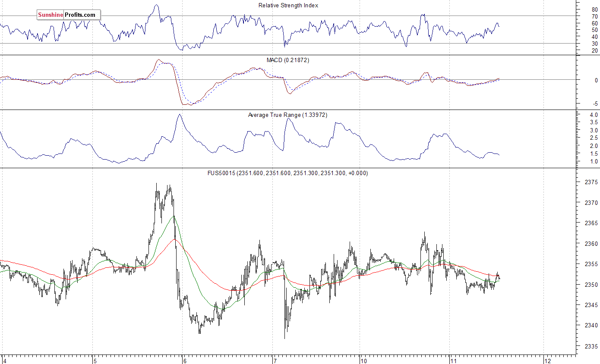The height and width of the screenshot is (364, 600).
Task: Click date label 11 on time axis
Action: coord(453,361)
